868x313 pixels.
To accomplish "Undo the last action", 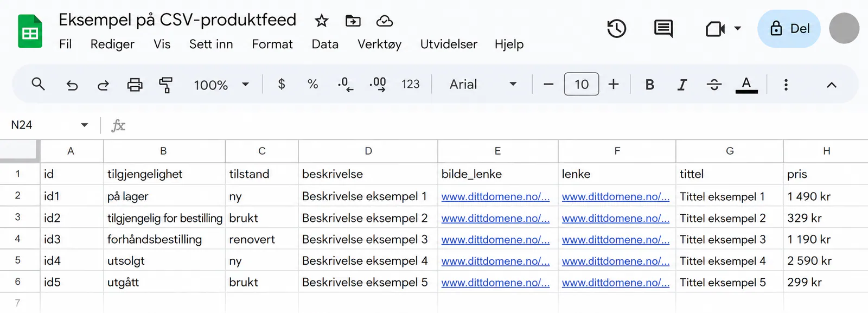I will [72, 85].
